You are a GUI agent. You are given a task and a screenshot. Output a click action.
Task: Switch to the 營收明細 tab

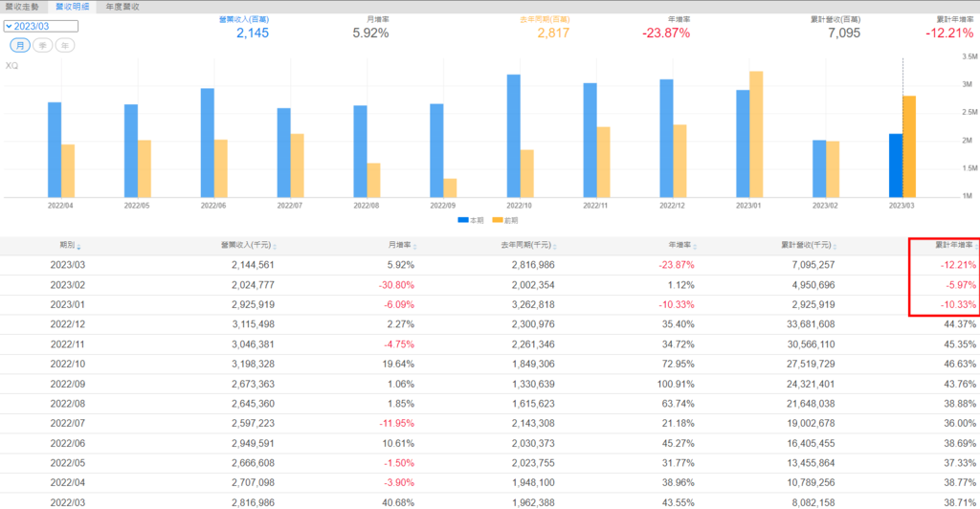(72, 7)
